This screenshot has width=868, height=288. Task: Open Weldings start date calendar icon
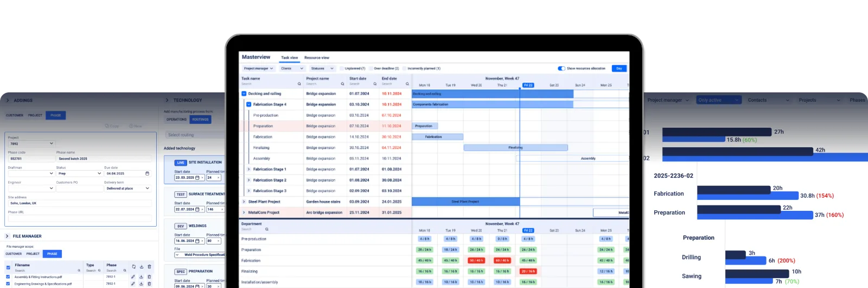pos(197,241)
